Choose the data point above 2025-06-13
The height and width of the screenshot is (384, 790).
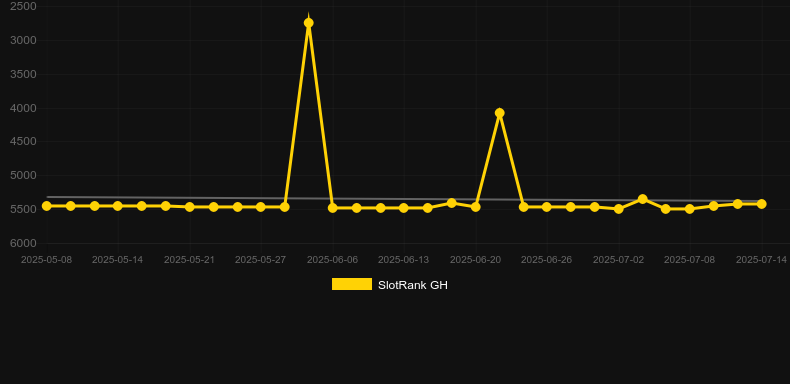[404, 208]
